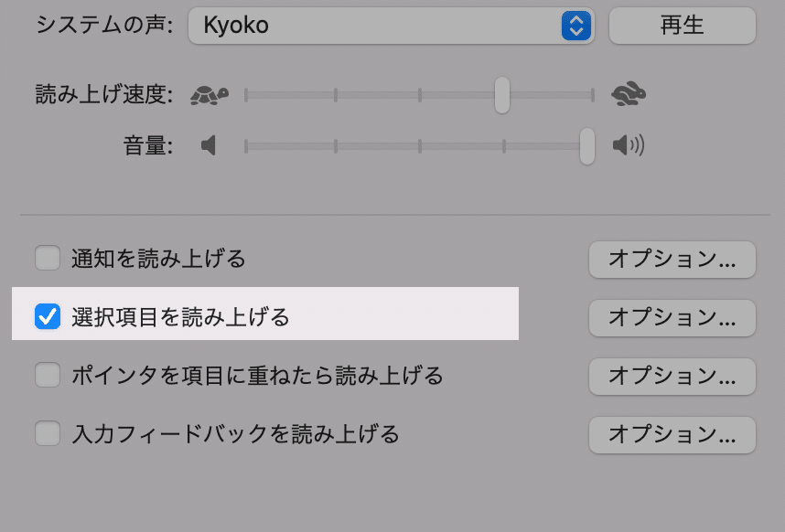The height and width of the screenshot is (532, 785).
Task: Enable ポインタを項目に重ねたら読み上げる checkbox
Action: pyautogui.click(x=48, y=375)
